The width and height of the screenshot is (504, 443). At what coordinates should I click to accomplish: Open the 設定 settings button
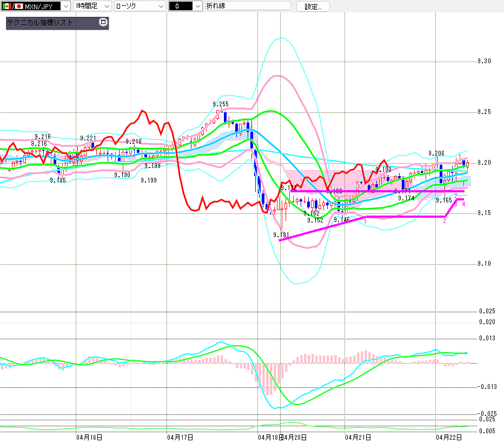point(316,6)
